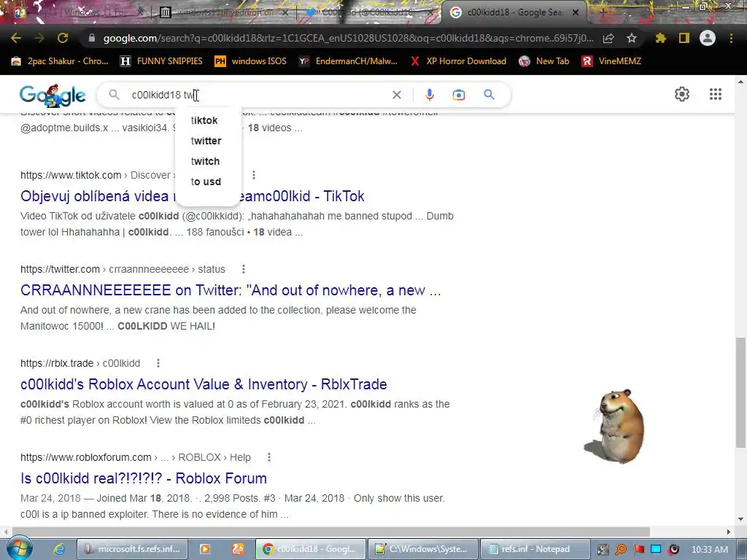Go back using the browser back arrow

16,38
